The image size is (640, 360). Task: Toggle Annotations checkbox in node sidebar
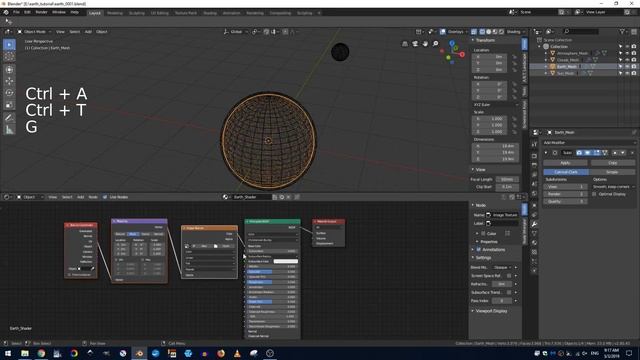478,249
